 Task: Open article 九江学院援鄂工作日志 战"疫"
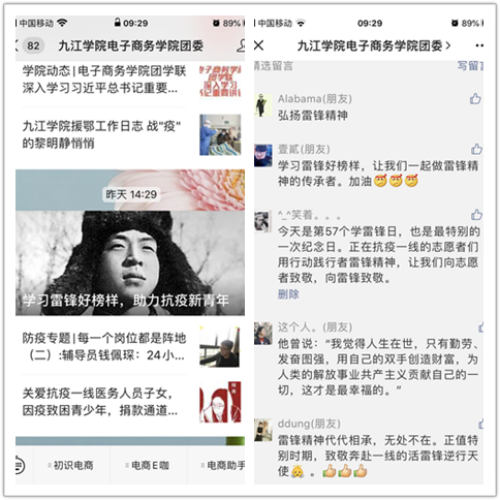coord(131,135)
